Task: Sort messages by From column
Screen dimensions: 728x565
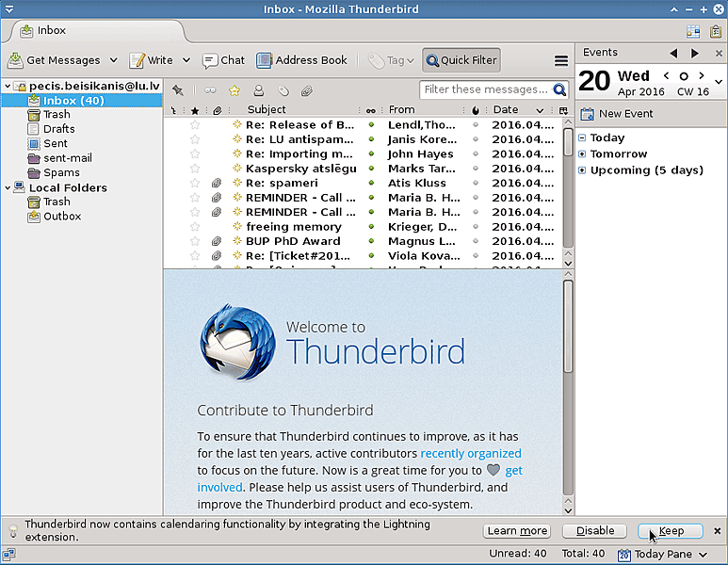Action: click(x=401, y=109)
